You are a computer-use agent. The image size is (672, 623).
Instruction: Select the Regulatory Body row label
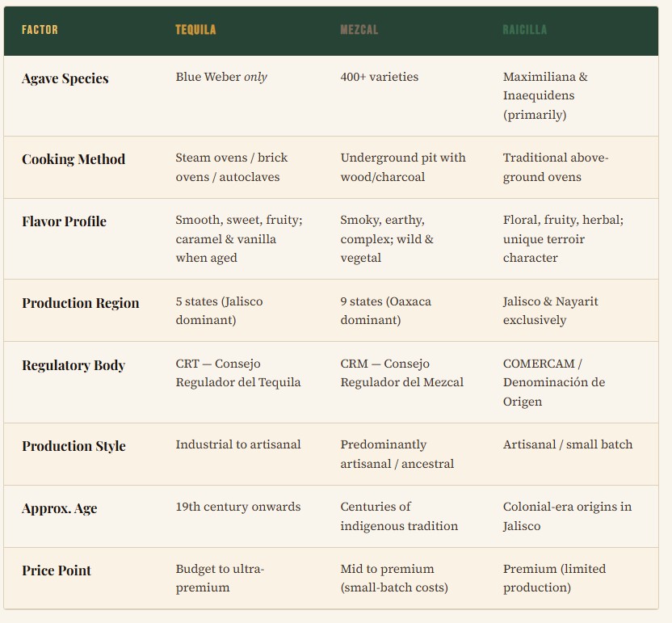73,365
